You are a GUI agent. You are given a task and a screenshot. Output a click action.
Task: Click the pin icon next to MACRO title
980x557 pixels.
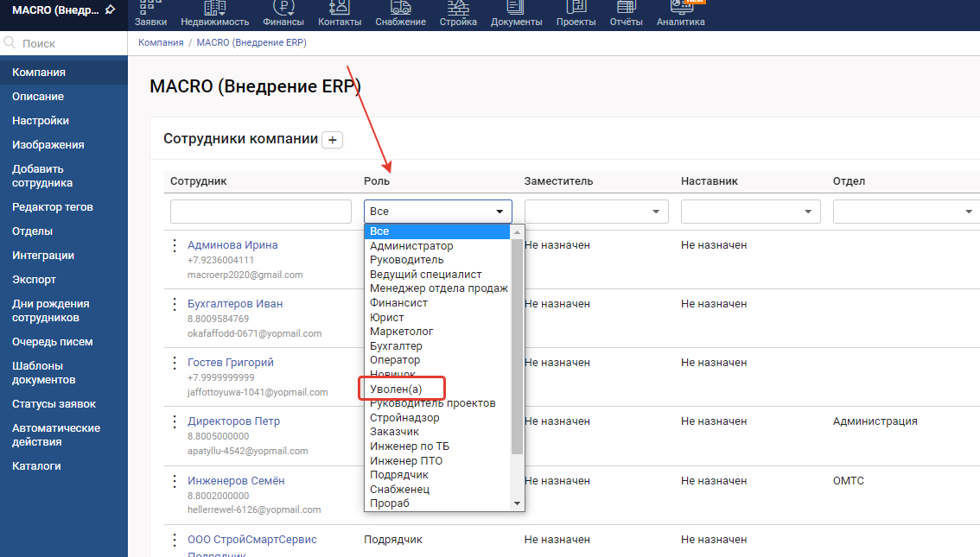(x=110, y=10)
